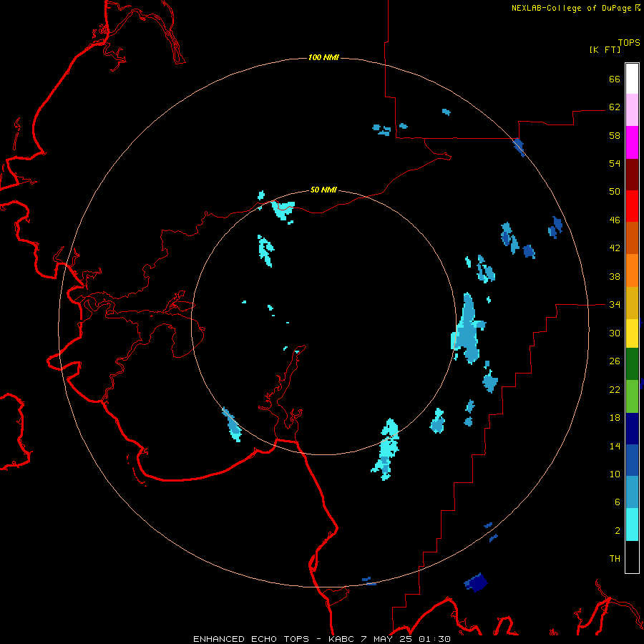644x644 pixels.
Task: Click the navy 18 kft legend swatch
Action: (x=632, y=429)
